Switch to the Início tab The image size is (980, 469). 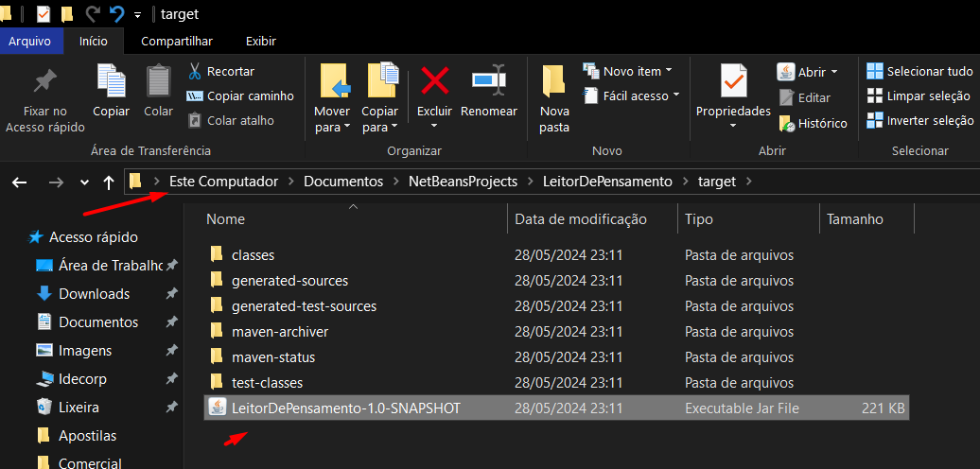[93, 42]
